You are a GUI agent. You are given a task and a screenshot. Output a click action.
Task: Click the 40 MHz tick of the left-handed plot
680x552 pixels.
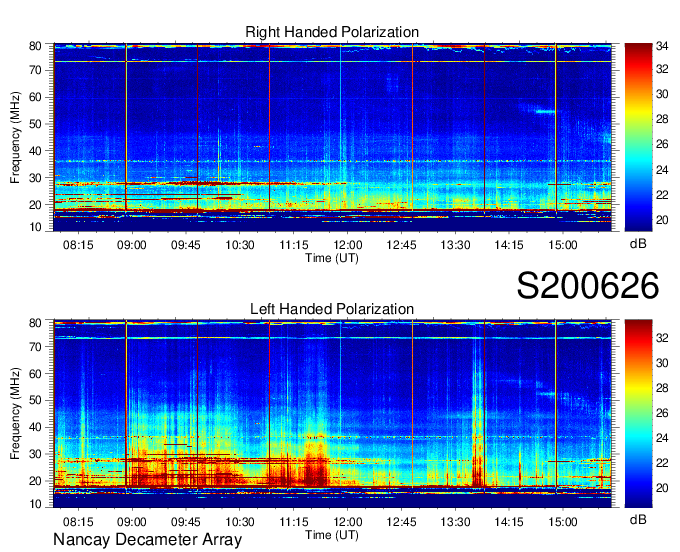click(x=36, y=428)
